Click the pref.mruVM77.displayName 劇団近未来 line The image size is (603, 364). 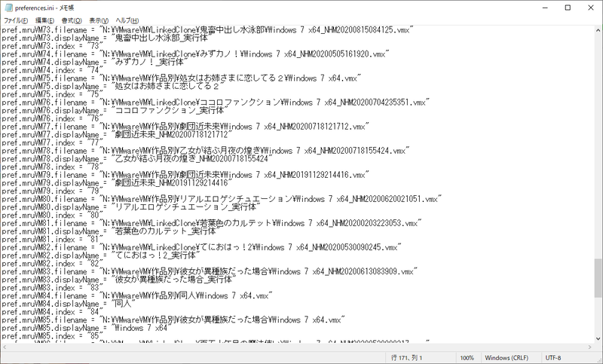click(118, 135)
